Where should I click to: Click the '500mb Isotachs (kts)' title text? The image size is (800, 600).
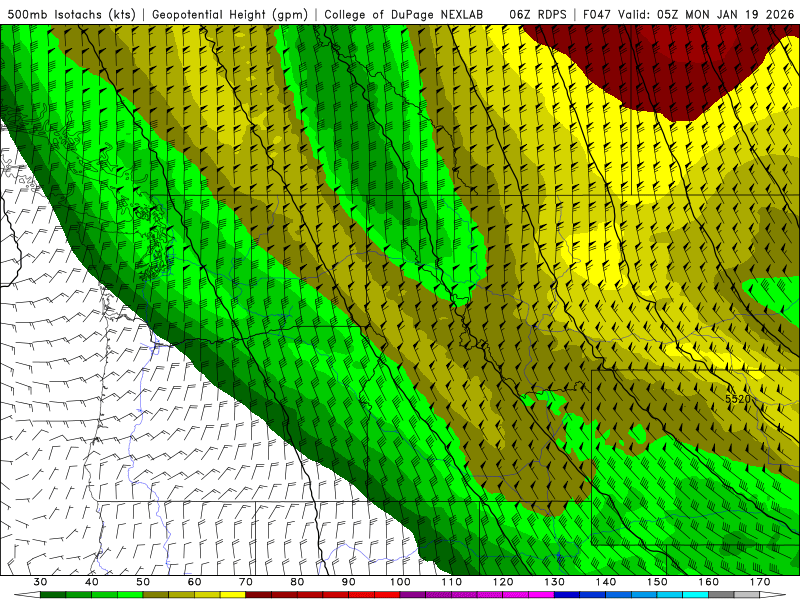coord(72,14)
